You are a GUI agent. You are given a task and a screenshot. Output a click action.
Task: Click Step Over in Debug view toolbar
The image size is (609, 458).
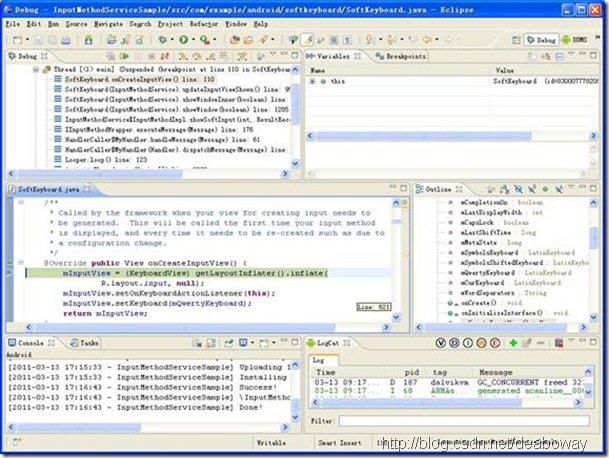click(197, 57)
